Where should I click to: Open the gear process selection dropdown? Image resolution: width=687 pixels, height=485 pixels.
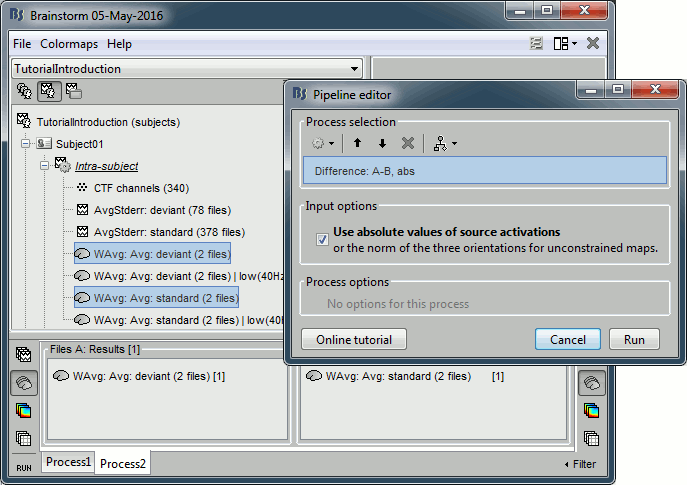coord(323,144)
